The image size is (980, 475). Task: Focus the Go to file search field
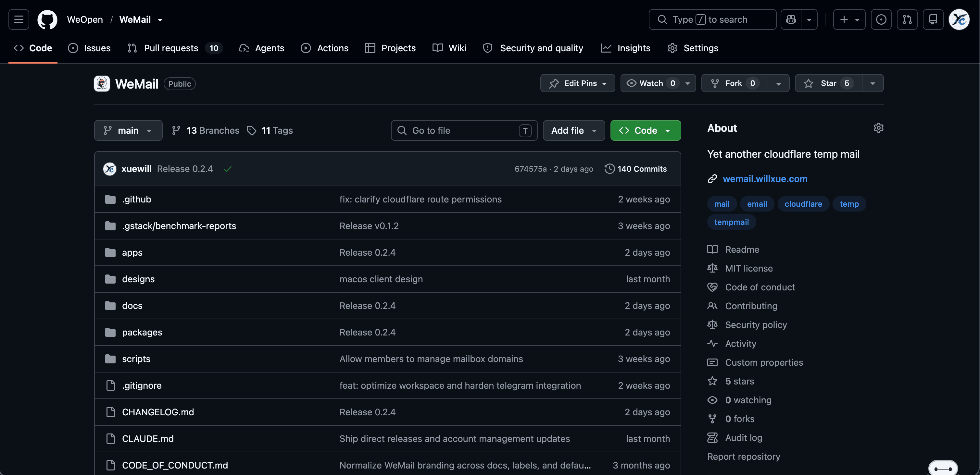464,130
